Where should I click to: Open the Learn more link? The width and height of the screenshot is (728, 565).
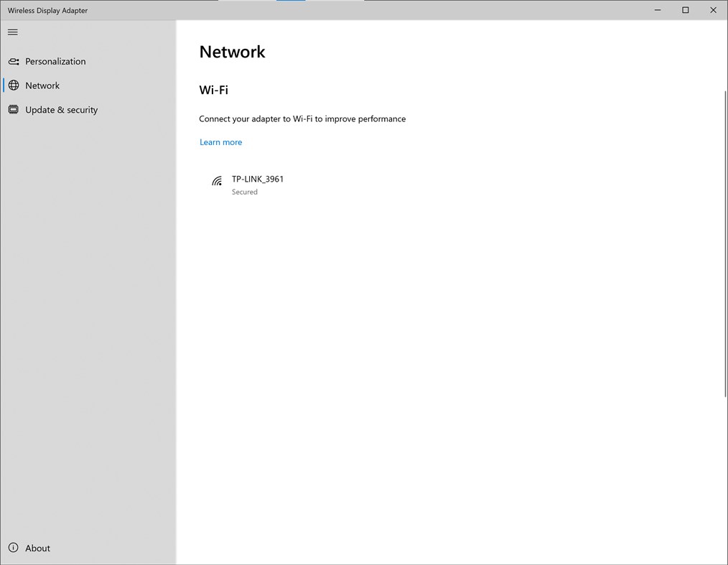(220, 141)
